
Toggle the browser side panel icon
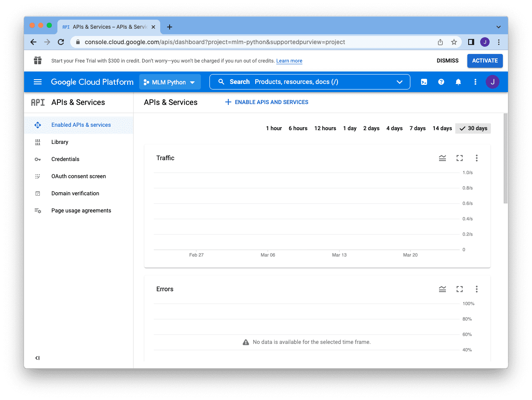471,42
